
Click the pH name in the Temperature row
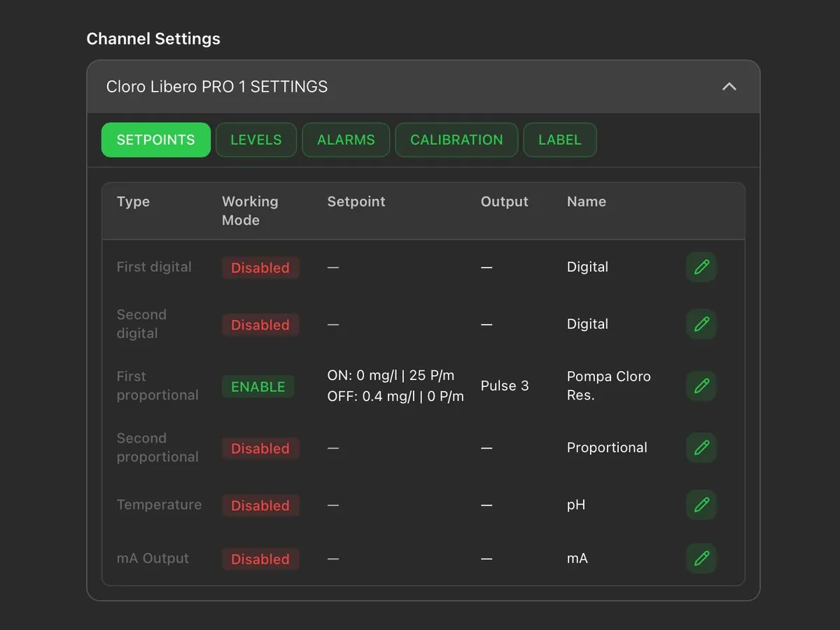coord(576,505)
